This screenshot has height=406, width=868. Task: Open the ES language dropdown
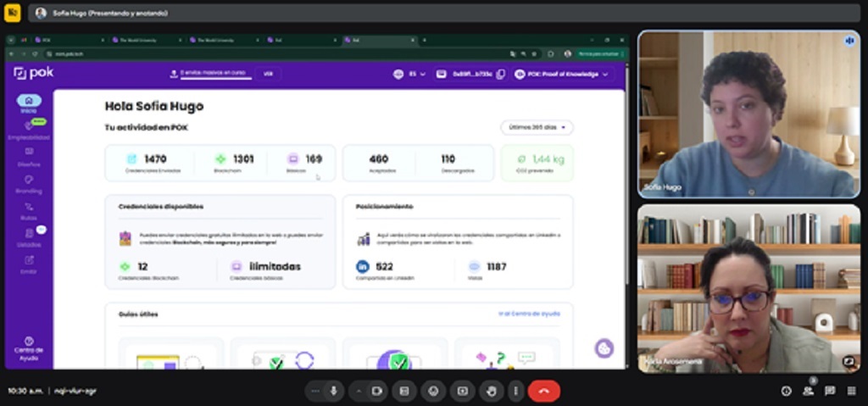tap(417, 75)
